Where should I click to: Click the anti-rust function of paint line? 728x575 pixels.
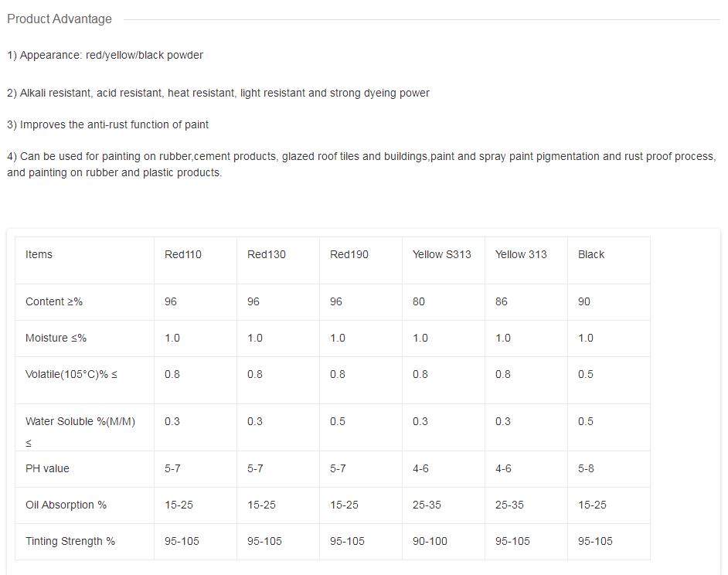tap(107, 124)
